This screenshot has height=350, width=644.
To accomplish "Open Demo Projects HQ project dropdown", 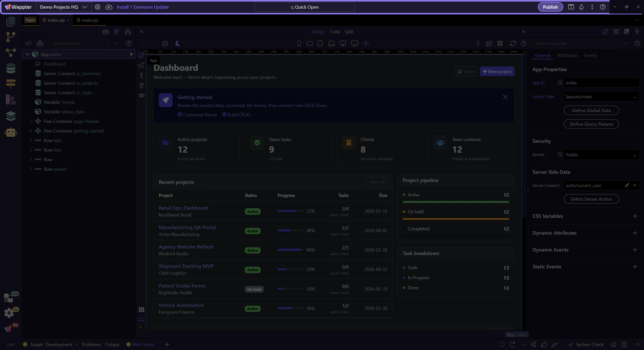I will pyautogui.click(x=63, y=7).
